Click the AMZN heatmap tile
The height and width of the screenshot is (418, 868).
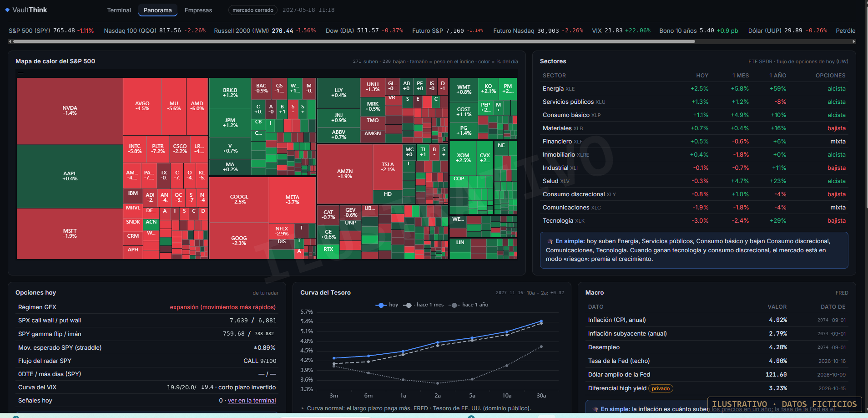(x=345, y=174)
